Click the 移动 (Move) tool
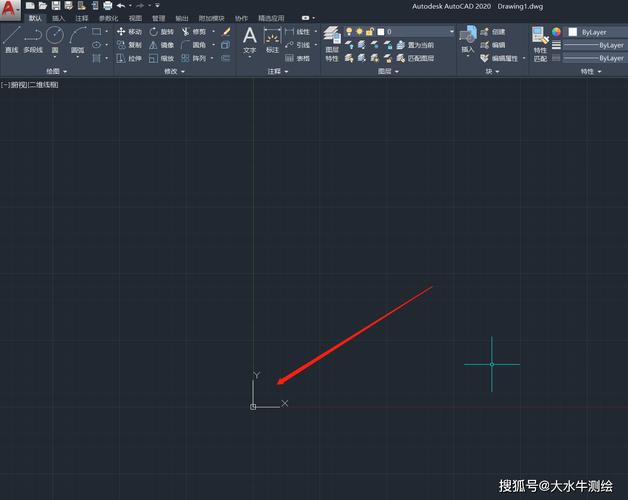628x500 pixels. pyautogui.click(x=129, y=32)
